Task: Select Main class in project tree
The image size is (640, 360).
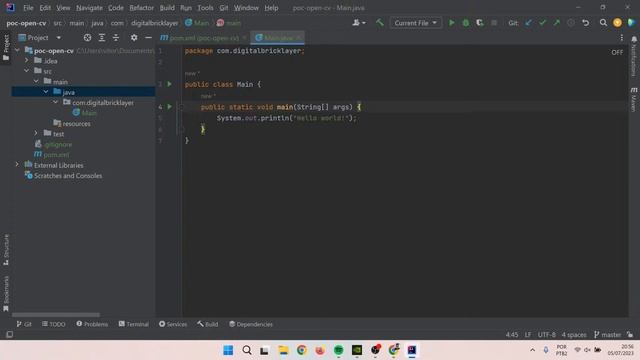Action: 89,113
